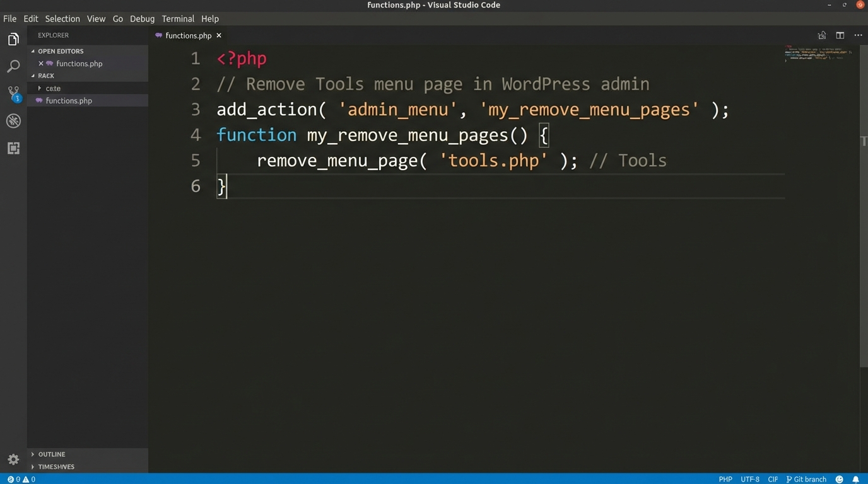Split the editor using the split icon

click(840, 35)
